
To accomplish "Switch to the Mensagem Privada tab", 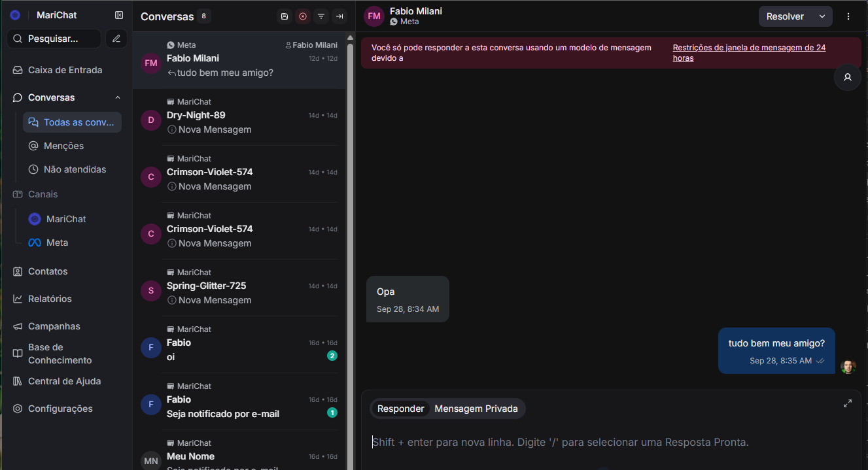I will (x=476, y=409).
